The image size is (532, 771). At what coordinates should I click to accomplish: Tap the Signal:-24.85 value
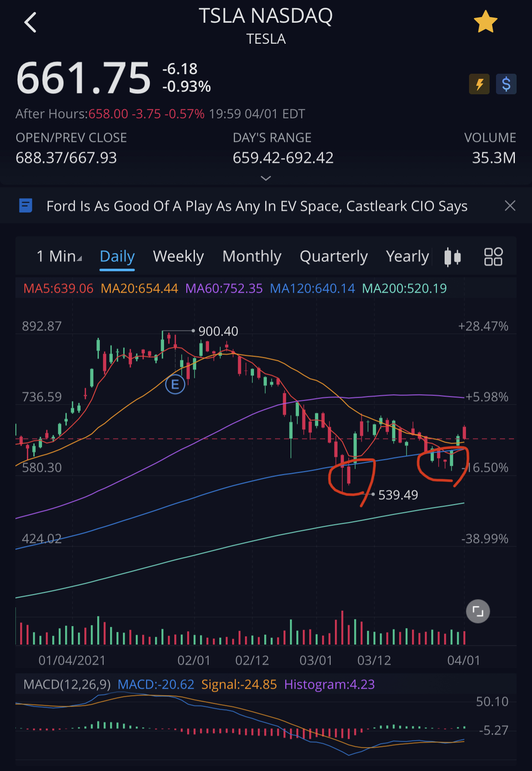point(239,684)
